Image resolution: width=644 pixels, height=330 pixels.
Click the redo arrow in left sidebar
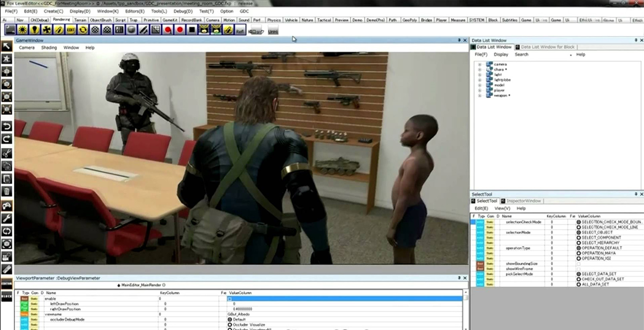7,139
